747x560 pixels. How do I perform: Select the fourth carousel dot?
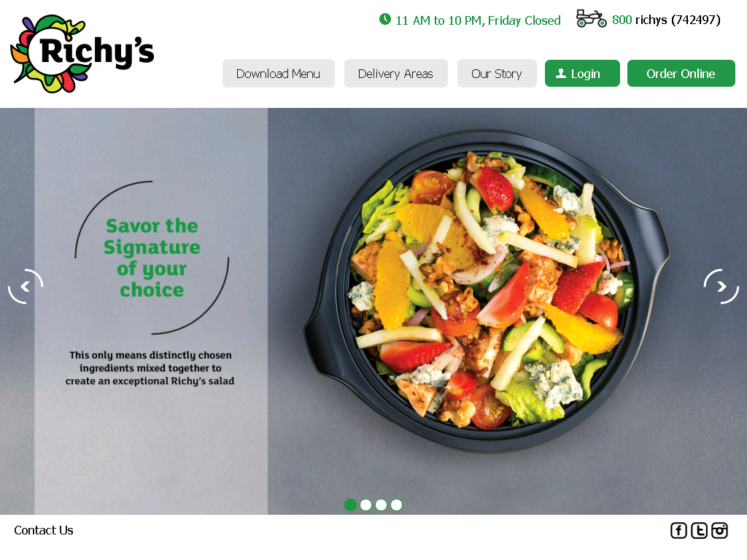pyautogui.click(x=396, y=505)
